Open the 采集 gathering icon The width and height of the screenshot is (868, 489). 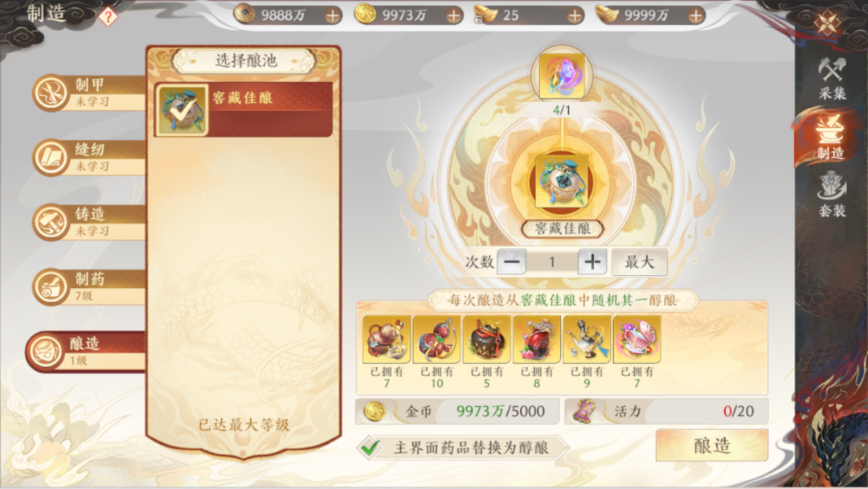coord(832,77)
